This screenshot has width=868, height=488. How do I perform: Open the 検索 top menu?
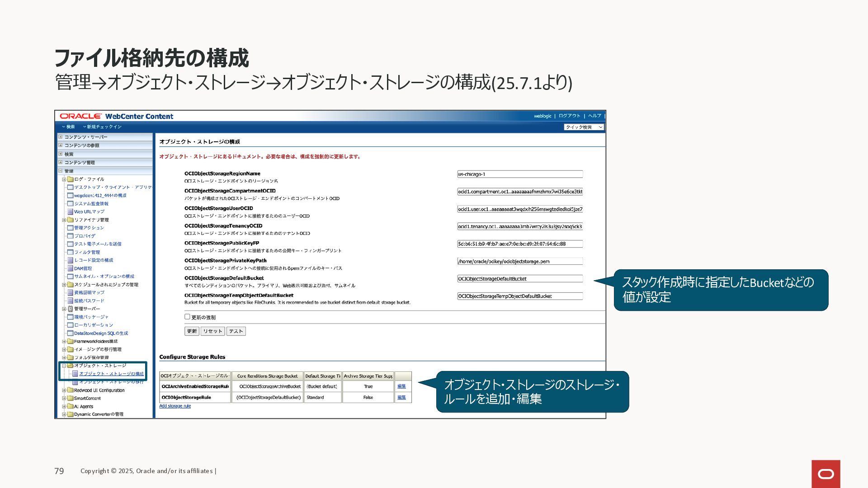pos(68,127)
